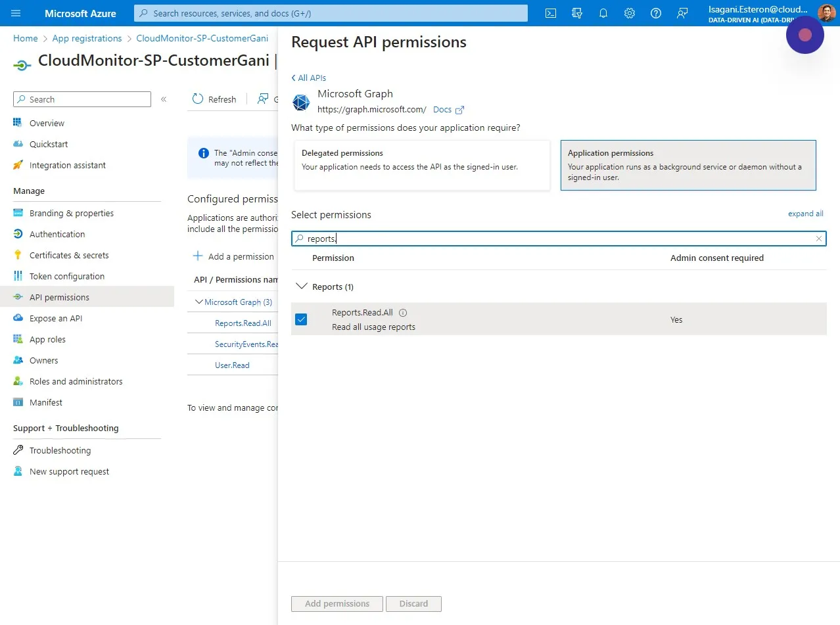Viewport: 840px width, 625px height.
Task: Click the Certificates & secrets key icon
Action: [18, 255]
